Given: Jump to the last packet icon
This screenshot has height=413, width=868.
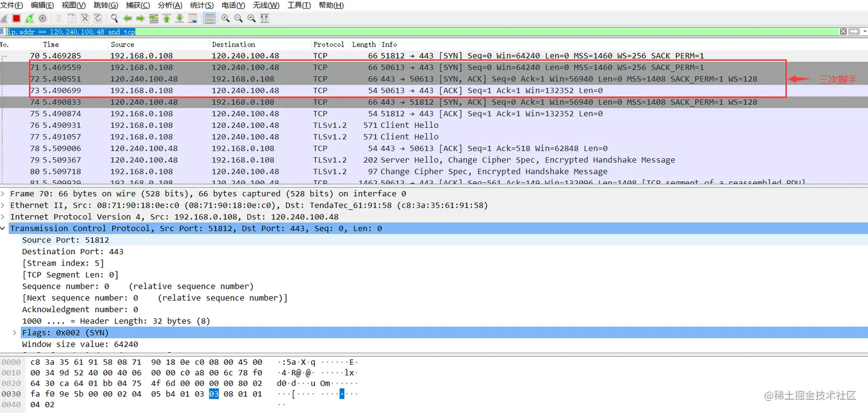Looking at the screenshot, I should click(179, 18).
